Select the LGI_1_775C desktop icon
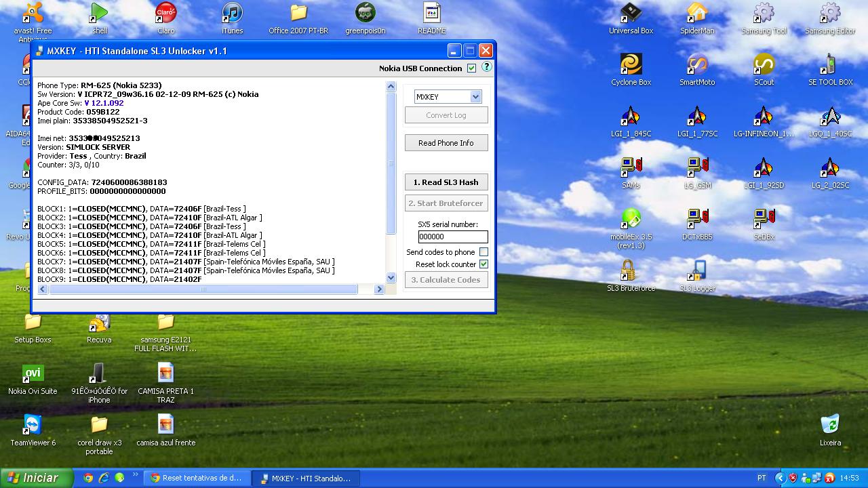The height and width of the screenshot is (488, 868). point(697,121)
